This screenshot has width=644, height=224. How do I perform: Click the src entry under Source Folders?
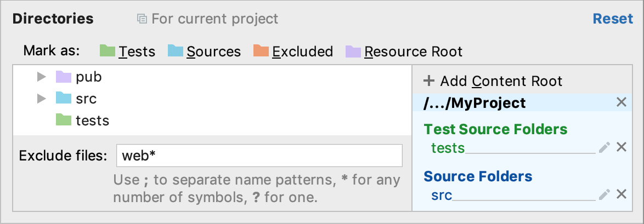[442, 195]
